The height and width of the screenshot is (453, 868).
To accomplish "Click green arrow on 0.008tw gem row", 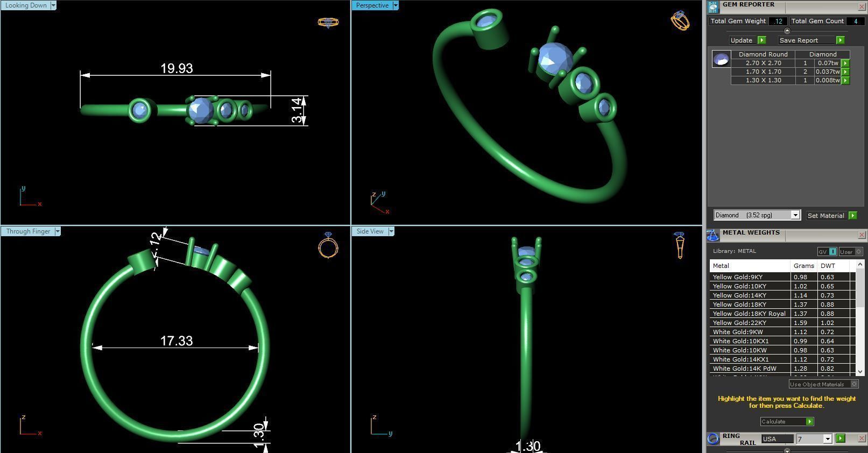I will (x=845, y=81).
